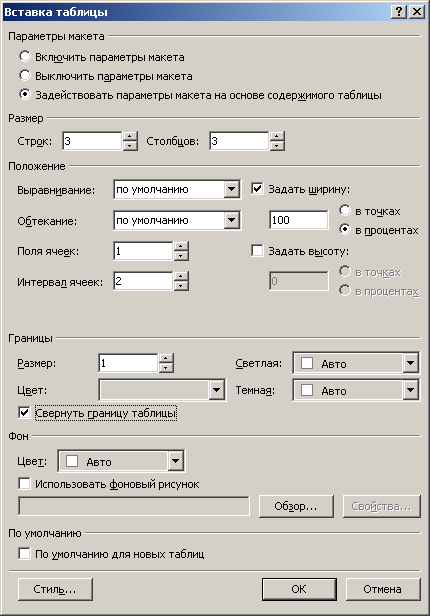Open the Стиль... dialog button
430x616 pixels.
click(x=55, y=589)
